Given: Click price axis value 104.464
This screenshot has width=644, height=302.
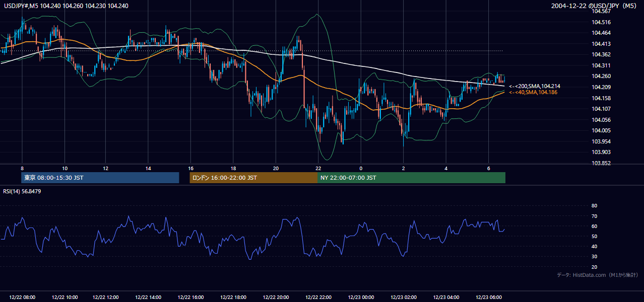Looking at the screenshot, I should coord(602,33).
